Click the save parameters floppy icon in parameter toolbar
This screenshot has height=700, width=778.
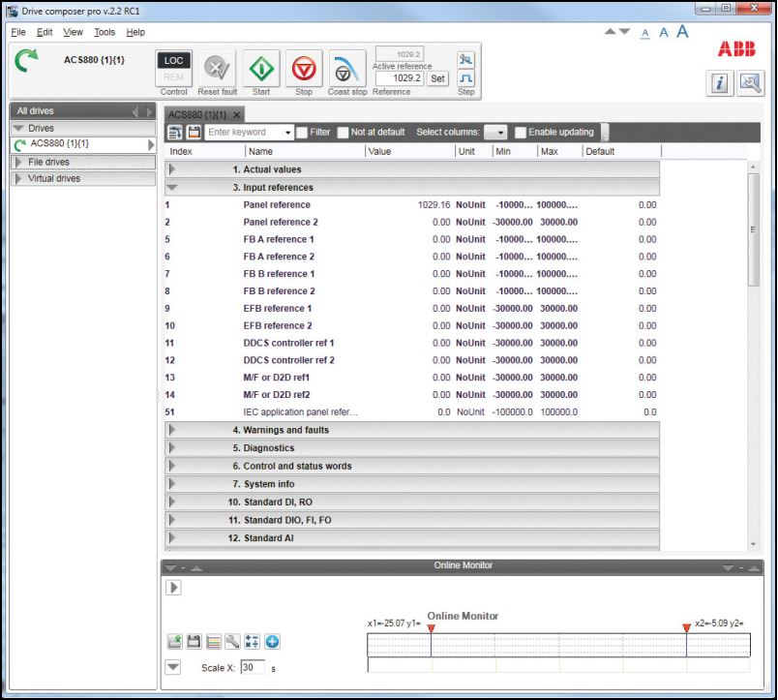(x=194, y=132)
